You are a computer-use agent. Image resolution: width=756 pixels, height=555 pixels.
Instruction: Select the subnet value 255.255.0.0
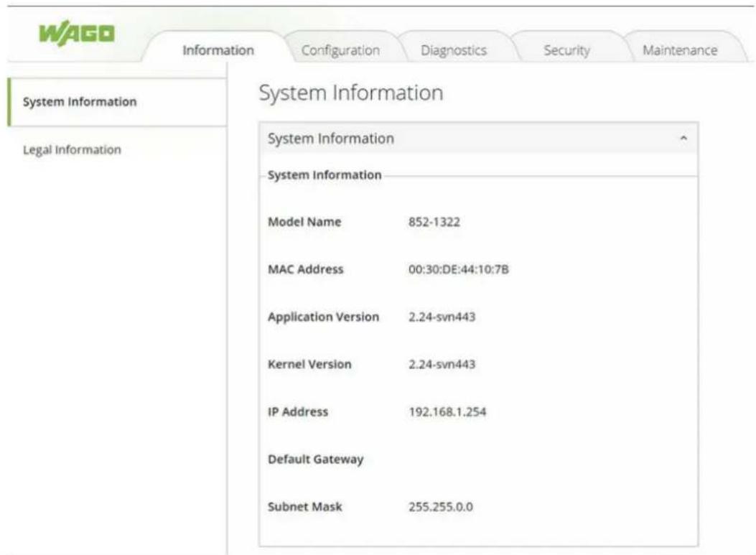(441, 507)
